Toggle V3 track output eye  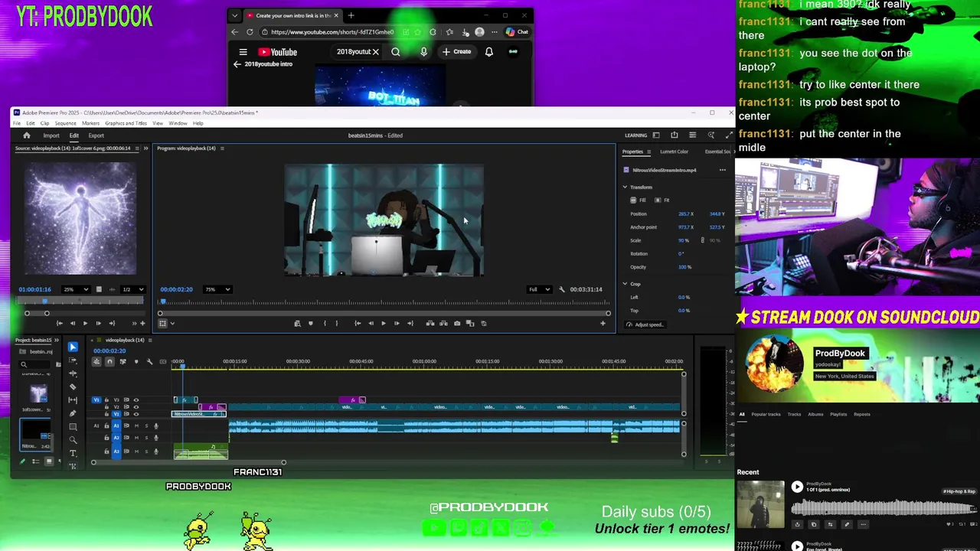tap(136, 399)
